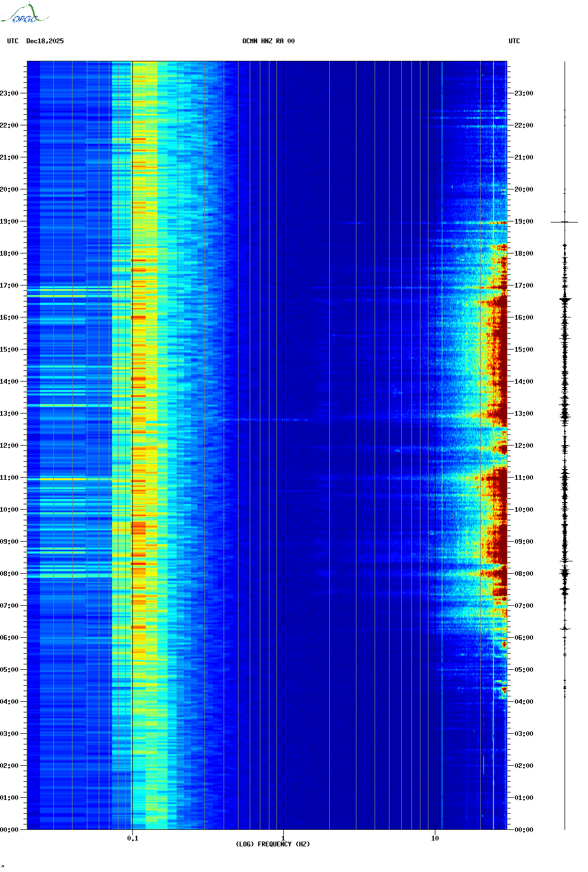Select the 23:00 marker on left time axis
The image size is (588, 872).
pos(9,93)
